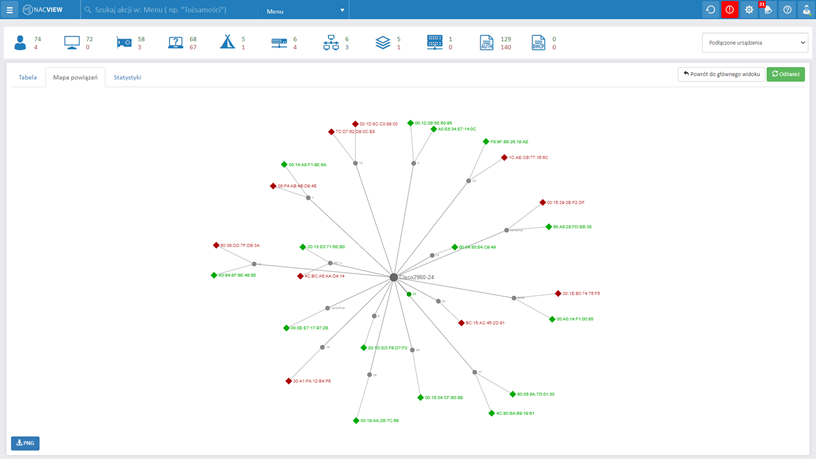
Task: Switch to the Tabela tab
Action: pos(27,77)
